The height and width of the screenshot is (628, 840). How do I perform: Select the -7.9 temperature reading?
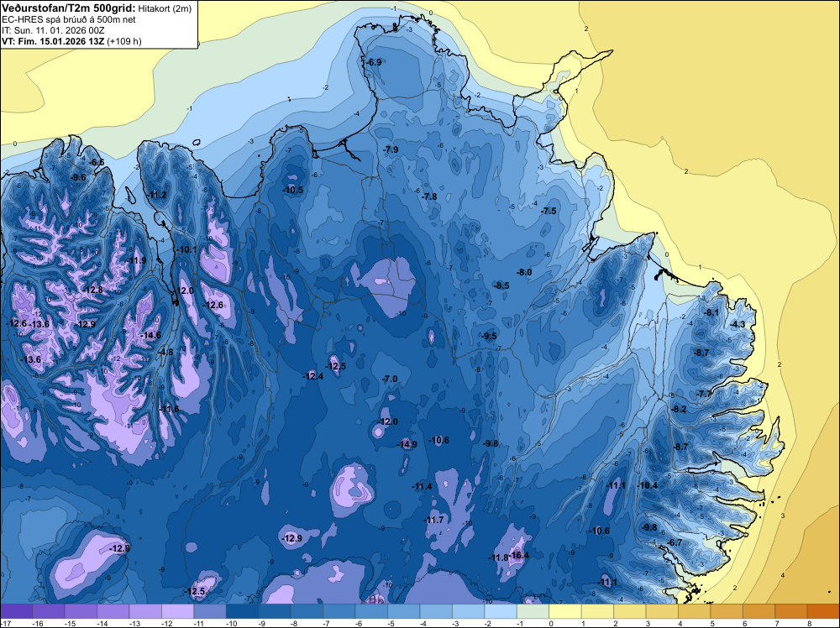[x=391, y=149]
